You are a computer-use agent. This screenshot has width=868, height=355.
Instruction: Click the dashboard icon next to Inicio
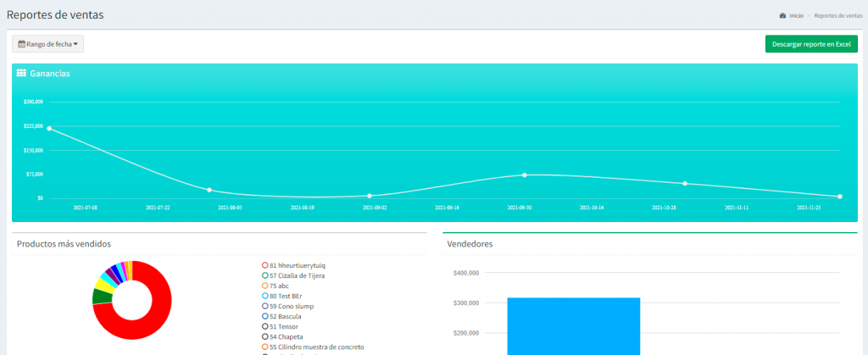coord(782,16)
